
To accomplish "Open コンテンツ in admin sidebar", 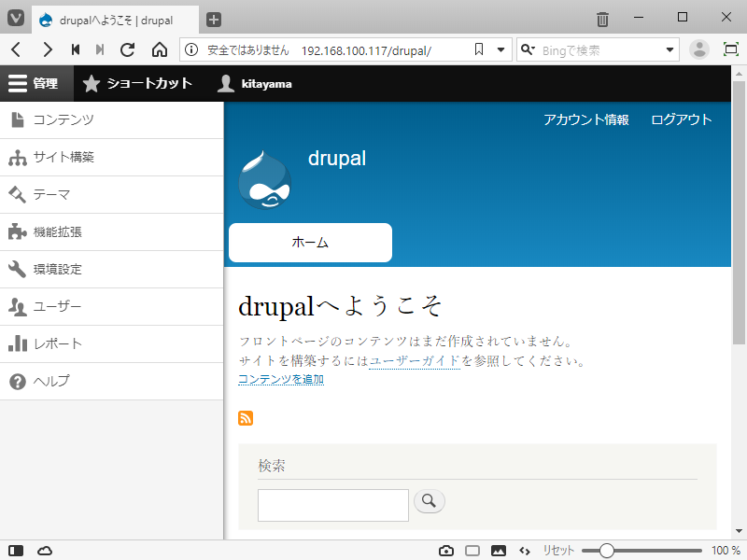I will [x=111, y=120].
